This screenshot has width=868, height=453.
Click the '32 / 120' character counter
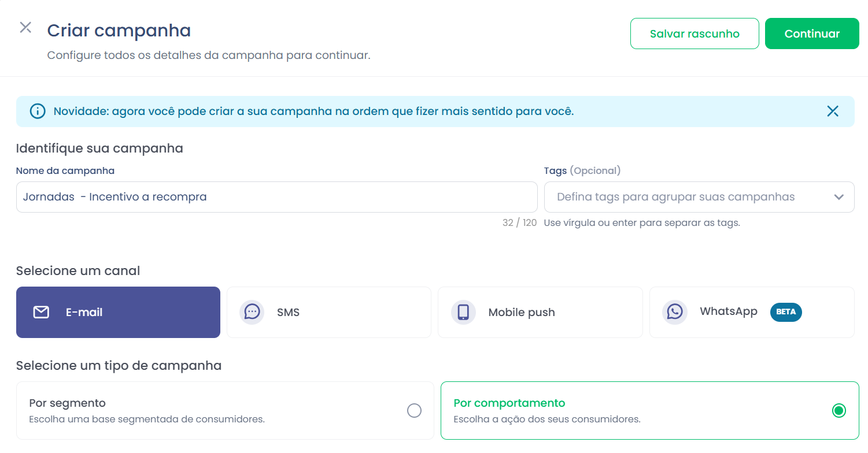519,223
